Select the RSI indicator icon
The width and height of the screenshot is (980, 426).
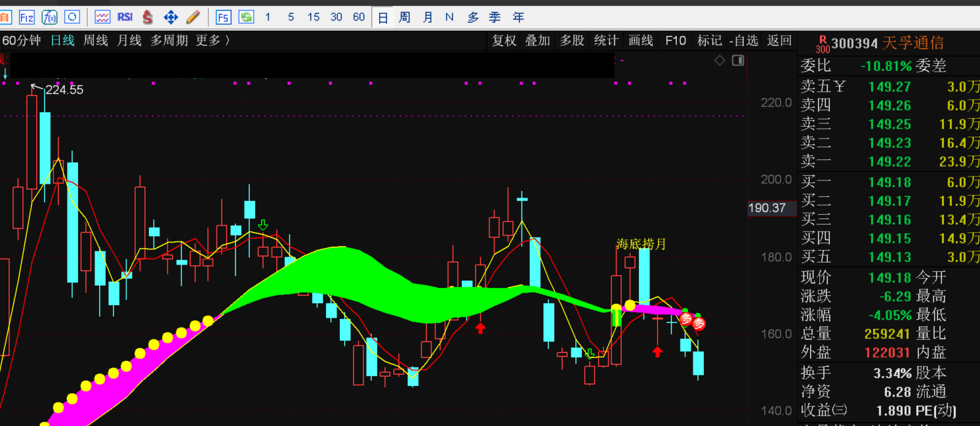tap(125, 17)
